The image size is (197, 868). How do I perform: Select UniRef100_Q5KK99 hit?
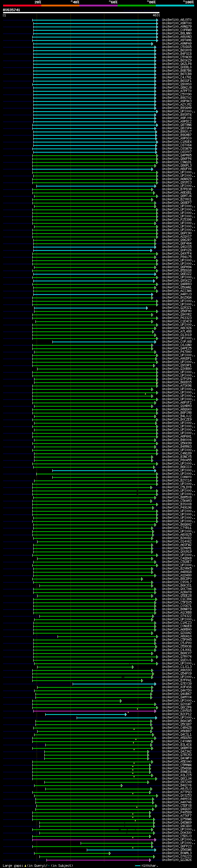[x=177, y=443]
